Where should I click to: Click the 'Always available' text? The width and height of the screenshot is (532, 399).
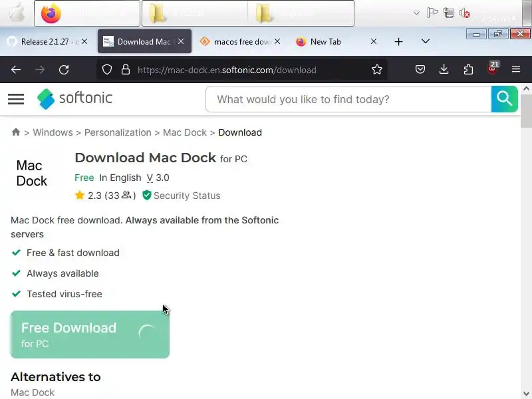point(63,273)
